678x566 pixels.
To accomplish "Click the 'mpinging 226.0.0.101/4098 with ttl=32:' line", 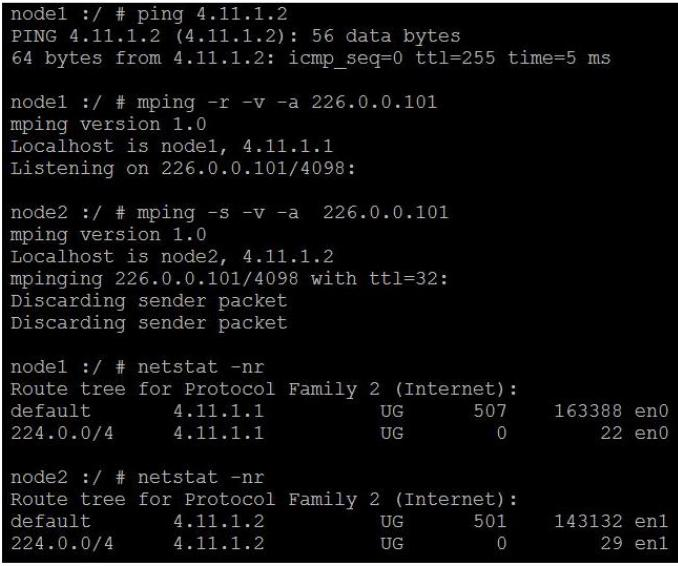I will [229, 279].
